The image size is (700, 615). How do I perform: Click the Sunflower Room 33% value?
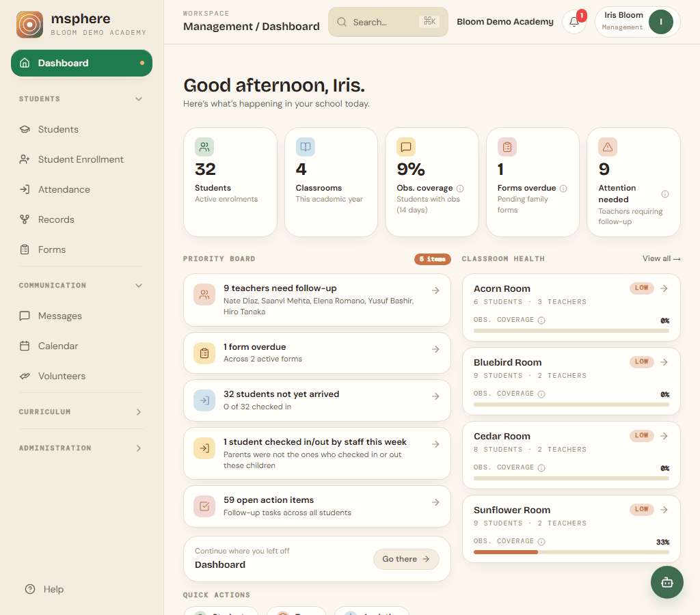click(x=662, y=542)
